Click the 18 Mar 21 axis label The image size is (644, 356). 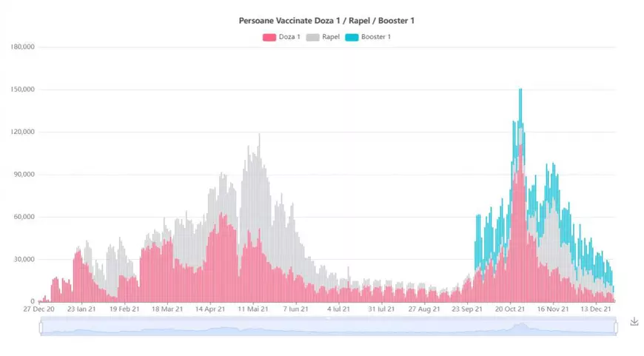click(x=167, y=310)
